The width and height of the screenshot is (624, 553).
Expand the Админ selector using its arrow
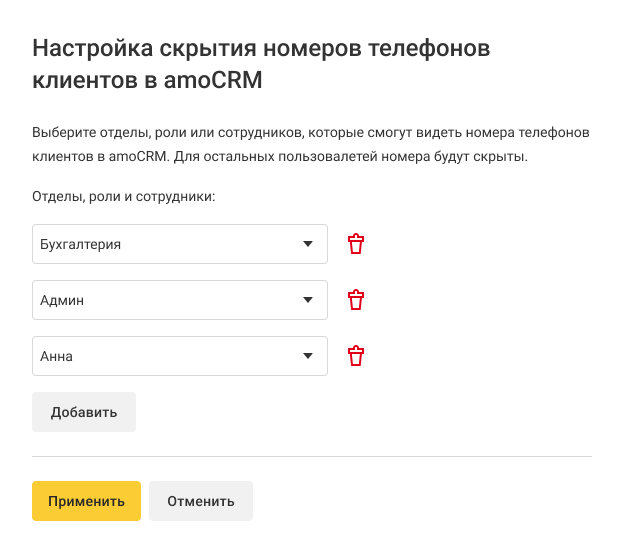(x=308, y=300)
